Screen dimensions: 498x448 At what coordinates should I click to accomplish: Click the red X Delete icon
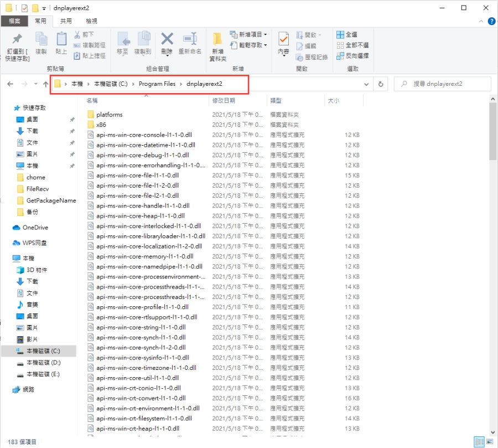(167, 39)
